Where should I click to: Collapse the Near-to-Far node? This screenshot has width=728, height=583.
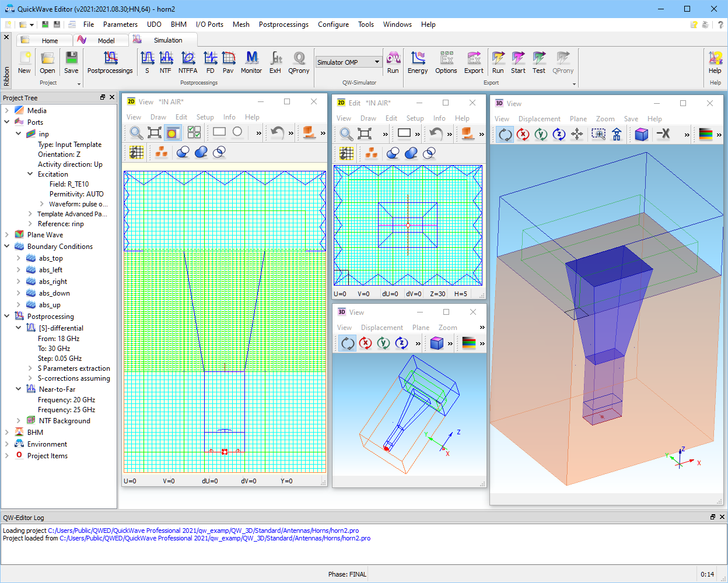(19, 389)
